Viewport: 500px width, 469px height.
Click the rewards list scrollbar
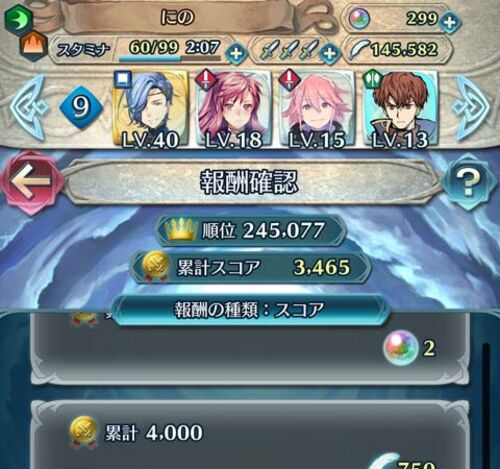click(486, 400)
